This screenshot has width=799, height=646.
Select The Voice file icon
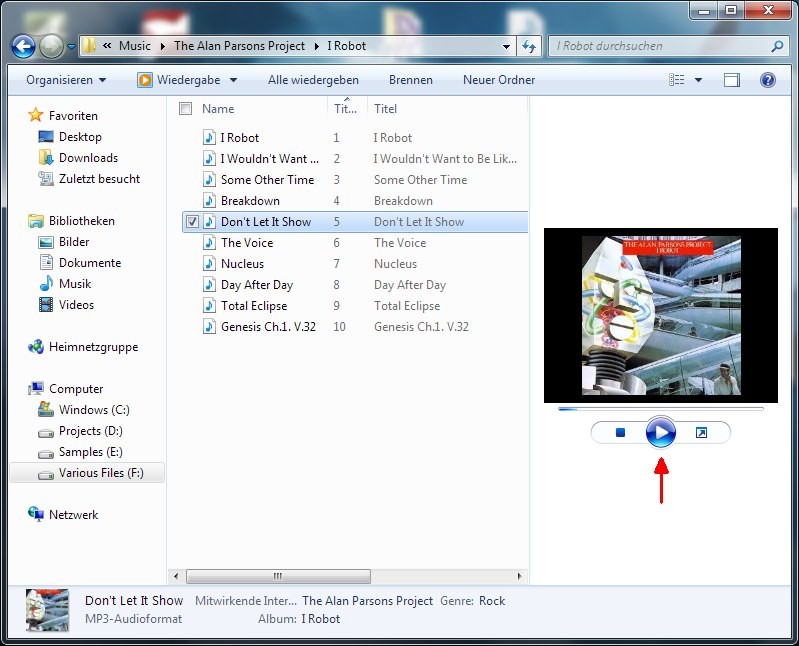coord(209,243)
